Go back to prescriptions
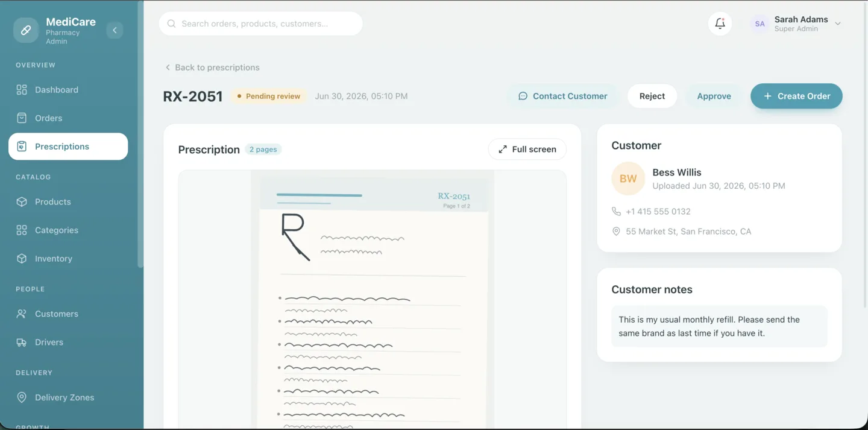This screenshot has height=430, width=868. [x=212, y=68]
